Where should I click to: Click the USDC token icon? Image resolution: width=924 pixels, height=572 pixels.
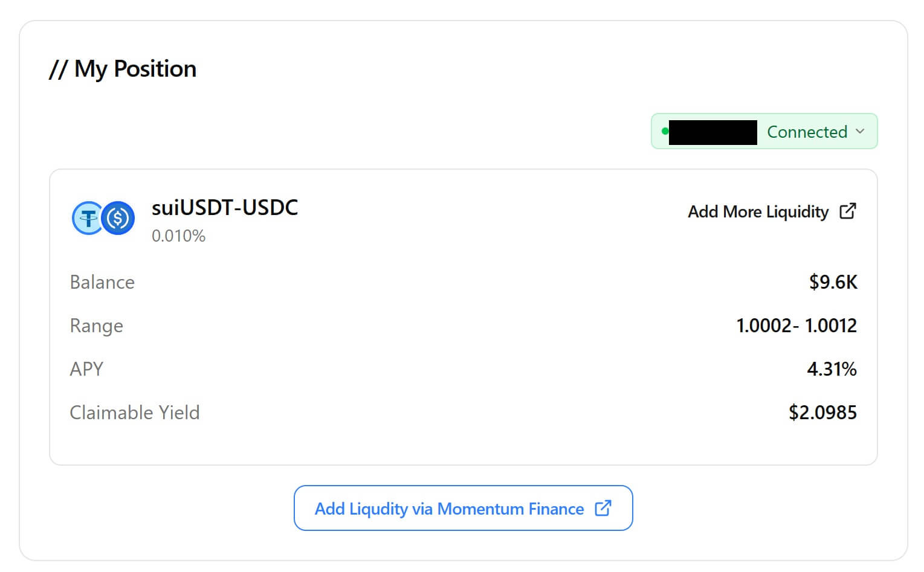(118, 218)
